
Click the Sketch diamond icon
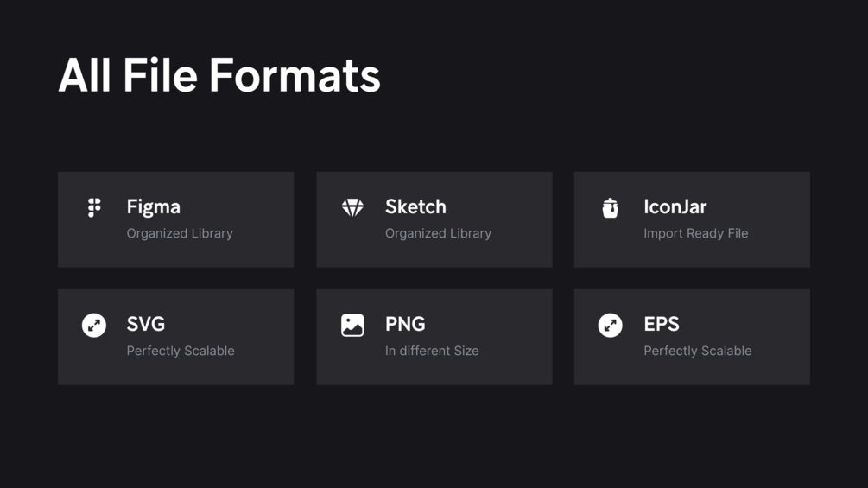pos(352,207)
